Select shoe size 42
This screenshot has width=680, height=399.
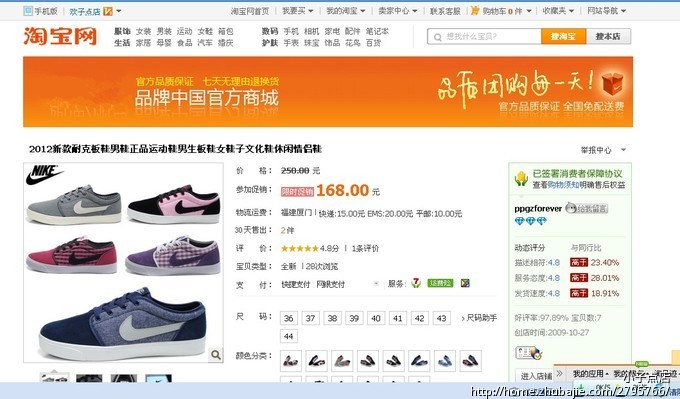(420, 318)
